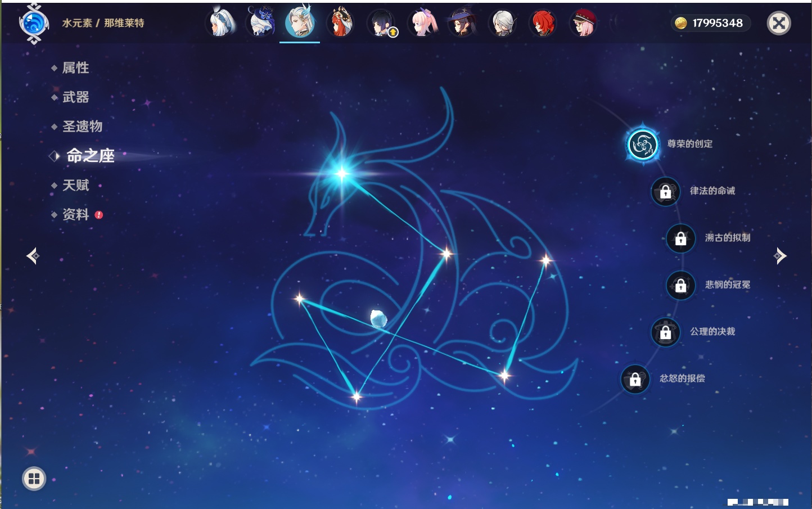Click the red alert badge beside 资料

99,215
